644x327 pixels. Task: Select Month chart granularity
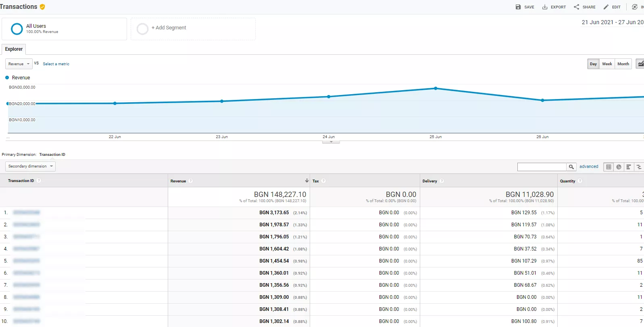click(623, 64)
